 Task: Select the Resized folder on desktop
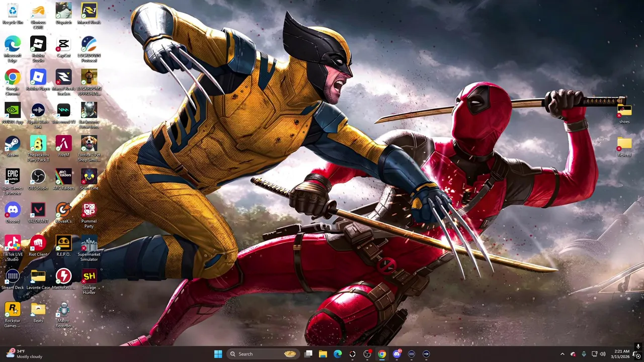click(x=624, y=146)
